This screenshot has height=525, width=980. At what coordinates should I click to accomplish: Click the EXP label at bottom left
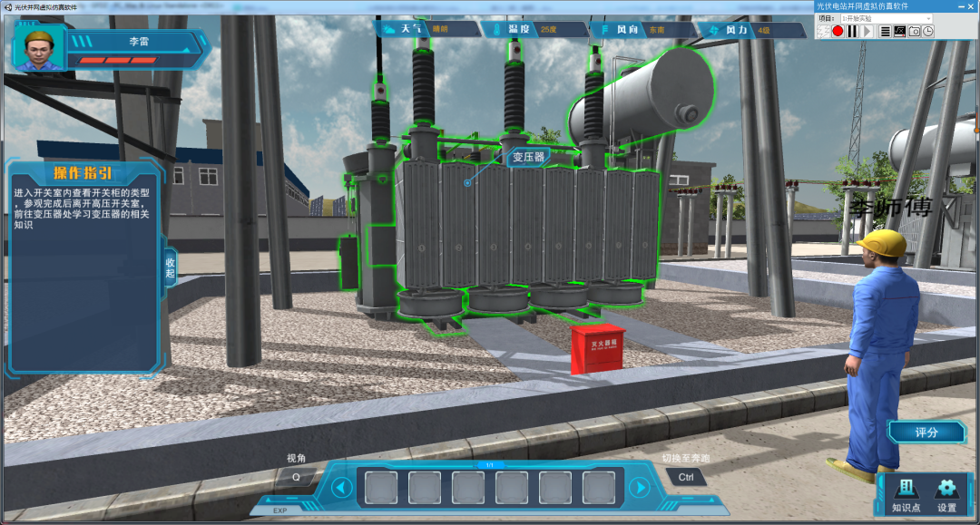(280, 510)
